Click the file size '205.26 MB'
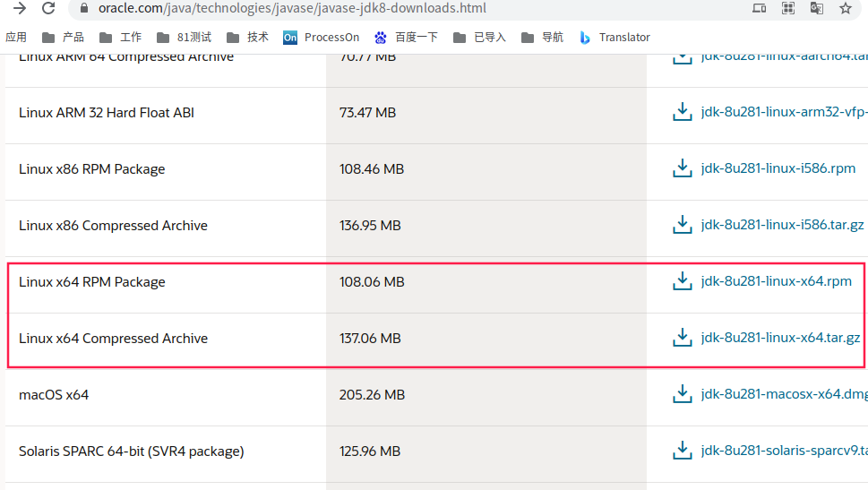The image size is (868, 490). 372,395
